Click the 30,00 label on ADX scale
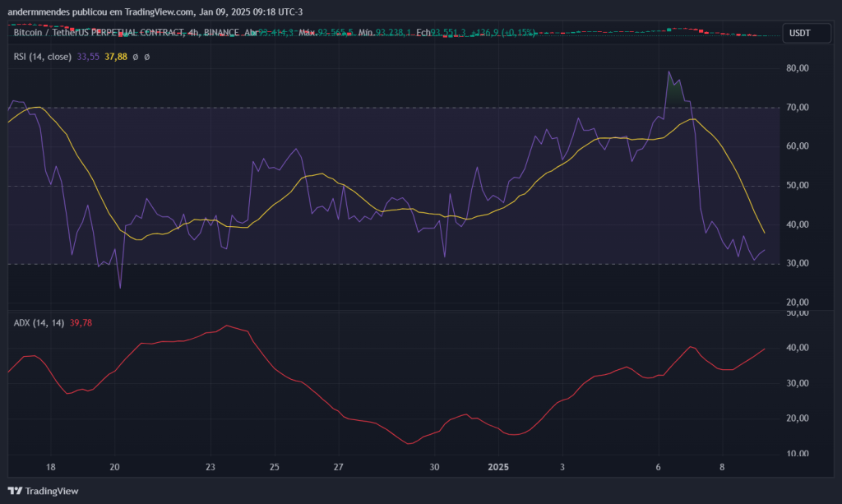Screen dimensions: 842x504 [x=798, y=383]
